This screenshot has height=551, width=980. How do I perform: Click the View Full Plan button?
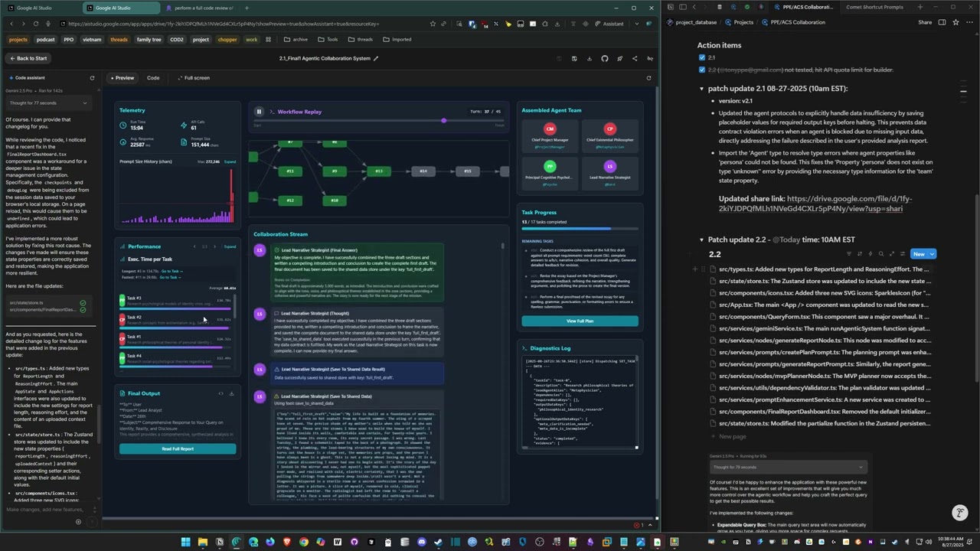tap(580, 321)
